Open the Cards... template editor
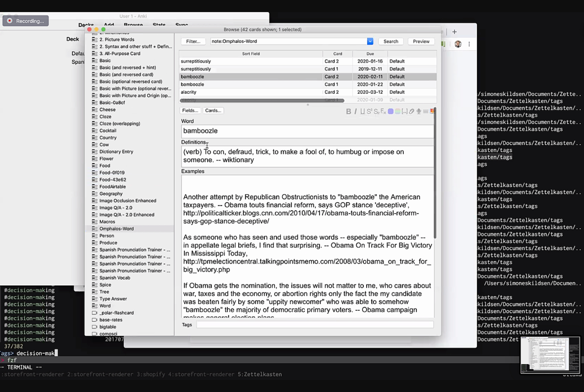The width and height of the screenshot is (584, 392). pos(213,111)
